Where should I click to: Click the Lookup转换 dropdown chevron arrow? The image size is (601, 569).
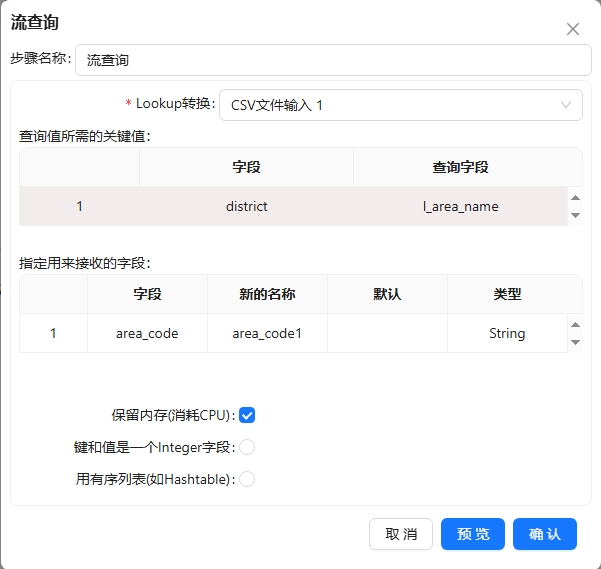[x=566, y=105]
